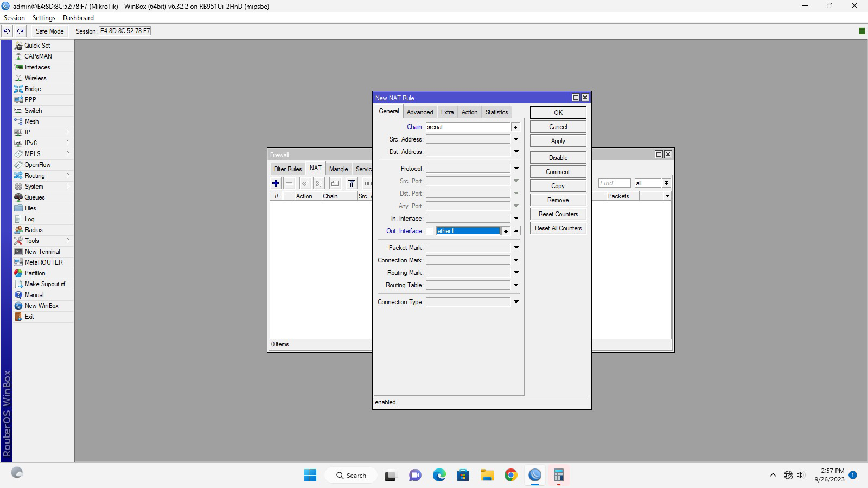The image size is (868, 488).
Task: Click OK in New NAT Rule
Action: (x=558, y=113)
